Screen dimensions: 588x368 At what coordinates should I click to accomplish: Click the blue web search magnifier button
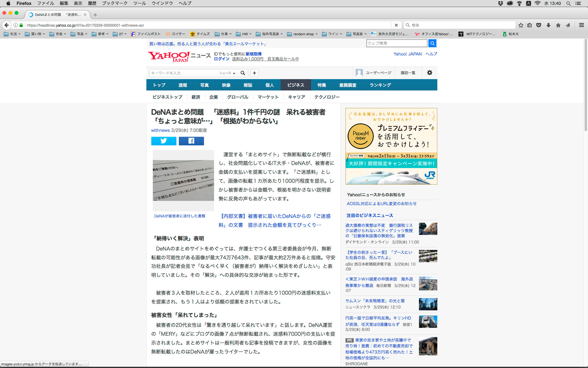[x=432, y=43]
